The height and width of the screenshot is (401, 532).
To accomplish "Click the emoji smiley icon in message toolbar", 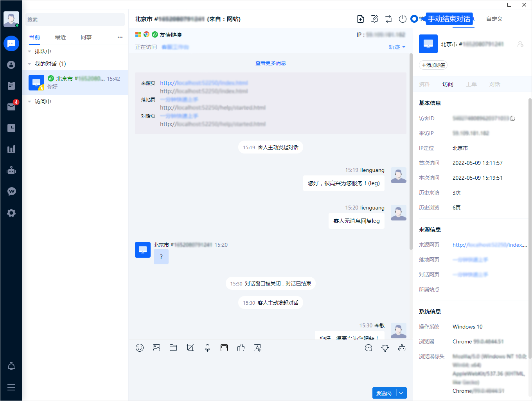I will (x=140, y=348).
